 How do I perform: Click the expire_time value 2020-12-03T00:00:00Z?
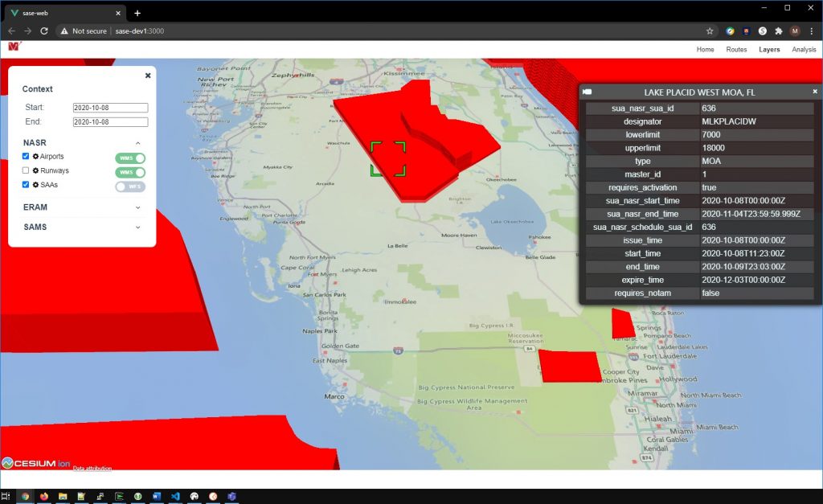[x=743, y=280]
